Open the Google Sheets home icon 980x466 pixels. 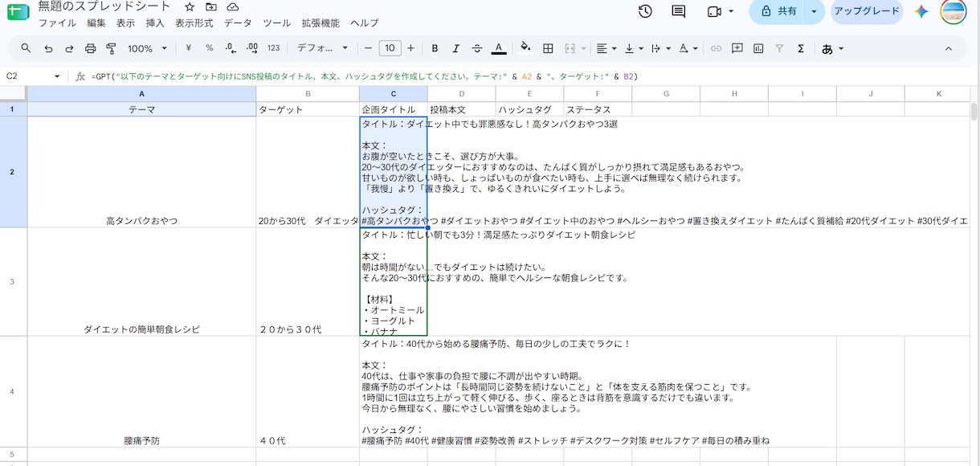(18, 12)
